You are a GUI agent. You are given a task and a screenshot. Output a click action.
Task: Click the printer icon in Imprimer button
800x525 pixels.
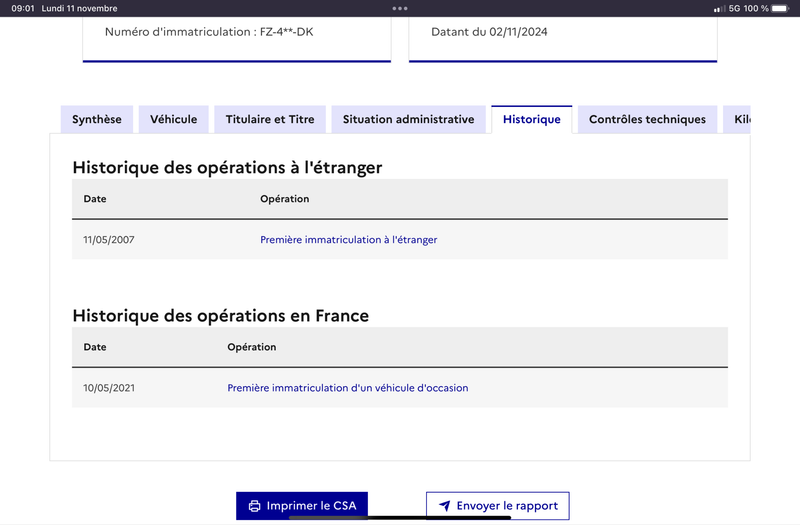[254, 506]
